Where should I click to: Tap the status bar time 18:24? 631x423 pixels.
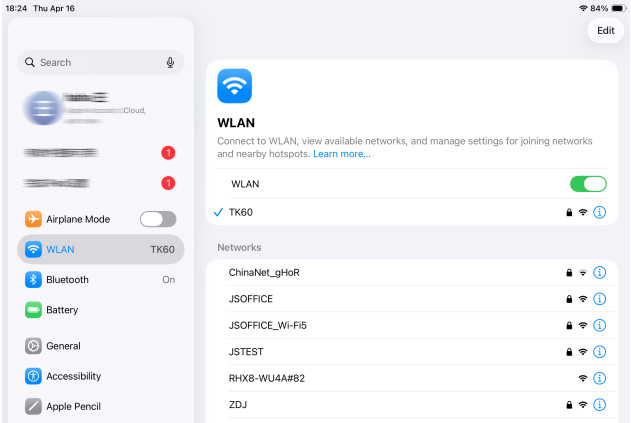(16, 8)
